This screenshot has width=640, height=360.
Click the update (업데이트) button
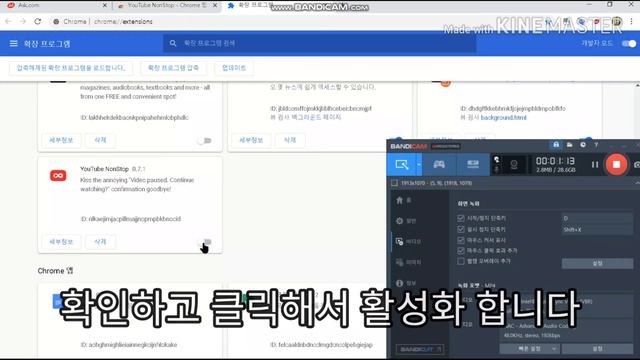(234, 68)
